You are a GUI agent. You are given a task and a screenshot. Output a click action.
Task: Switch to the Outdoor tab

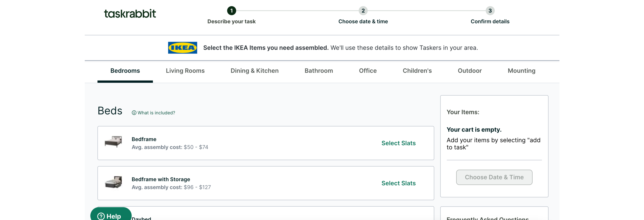[x=469, y=71]
